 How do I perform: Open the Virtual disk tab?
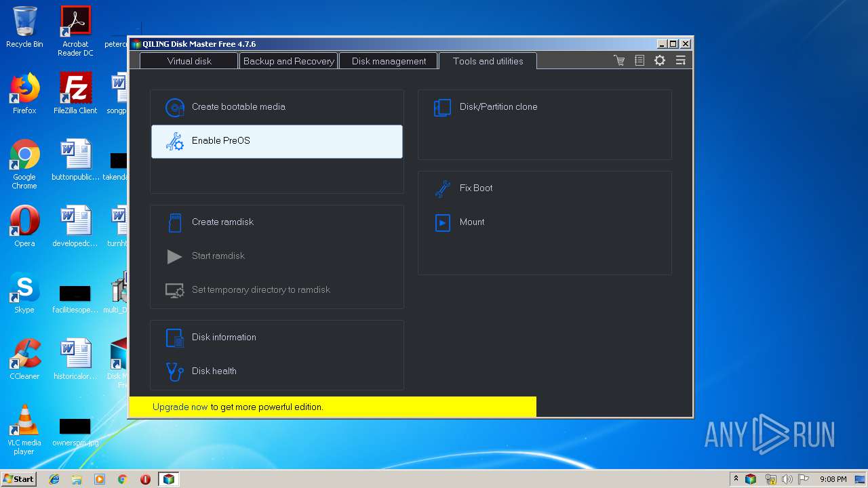pos(189,61)
